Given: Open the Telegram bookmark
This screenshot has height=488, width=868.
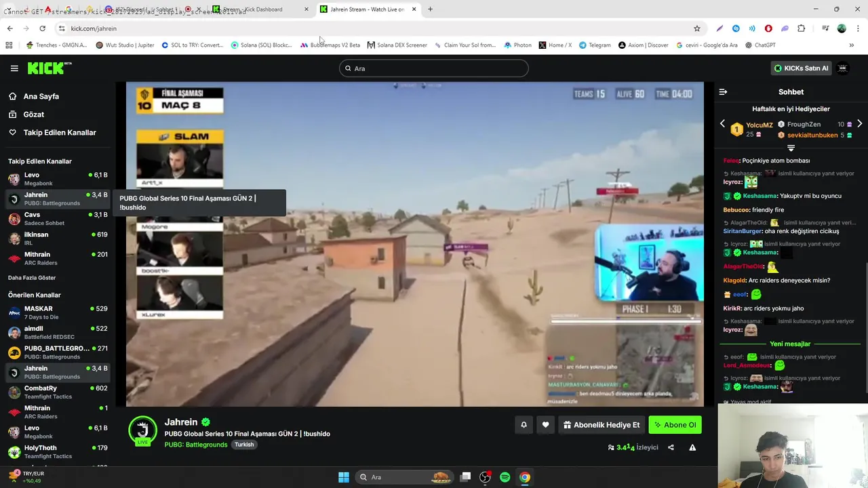Looking at the screenshot, I should tap(594, 45).
